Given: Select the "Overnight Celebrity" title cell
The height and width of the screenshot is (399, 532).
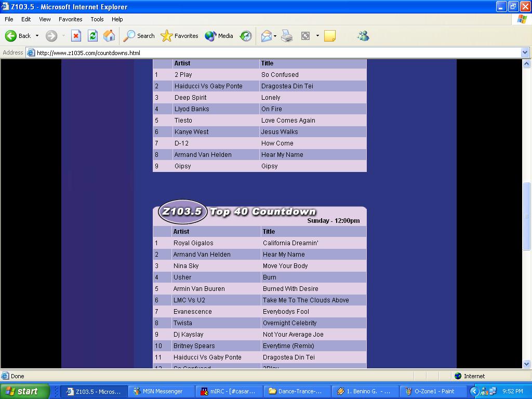Looking at the screenshot, I should pyautogui.click(x=313, y=323).
